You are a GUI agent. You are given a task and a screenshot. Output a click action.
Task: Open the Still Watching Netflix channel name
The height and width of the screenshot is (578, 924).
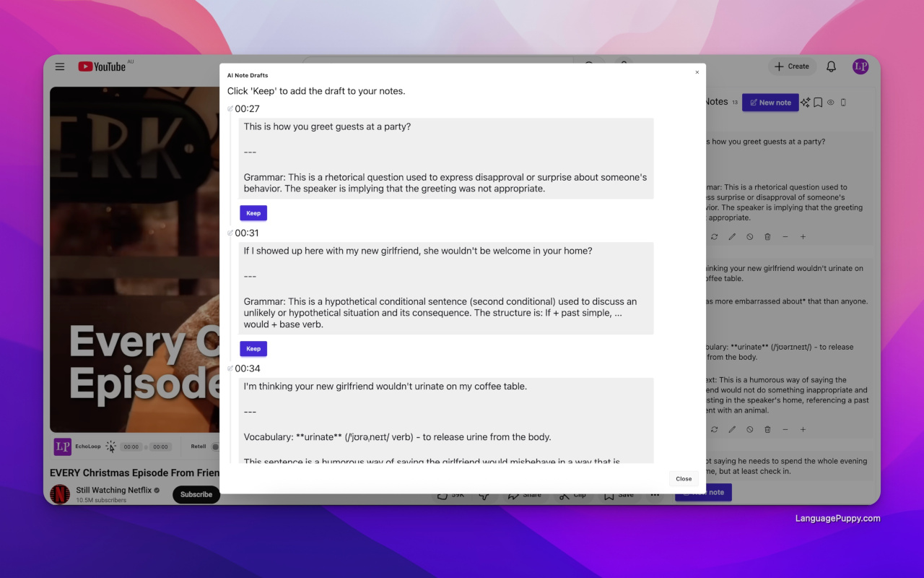point(114,490)
